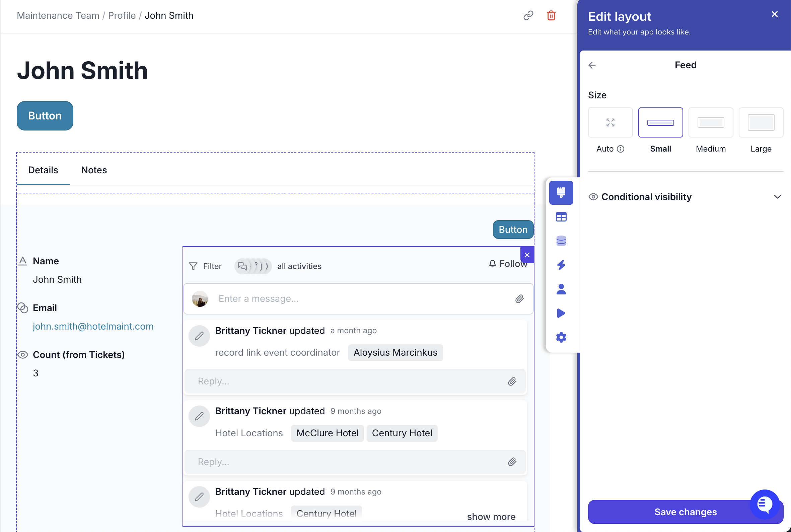This screenshot has height=532, width=791.
Task: Select the Large size option
Action: (x=761, y=122)
